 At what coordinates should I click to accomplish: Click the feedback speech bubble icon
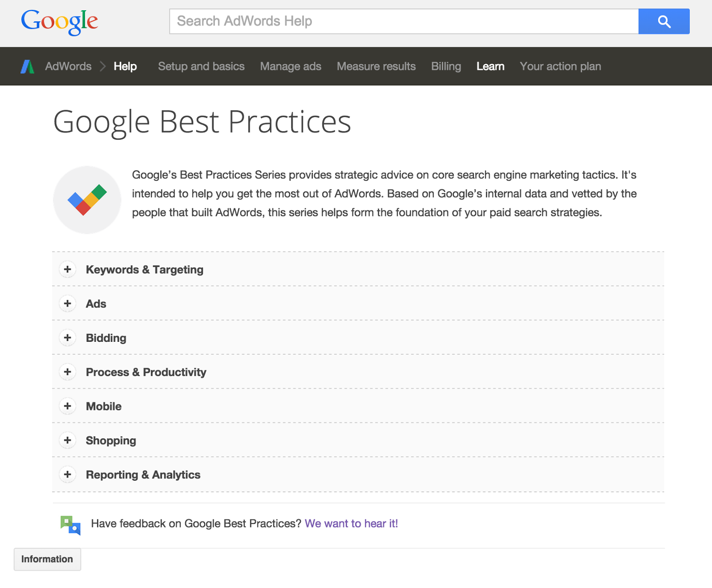[70, 525]
